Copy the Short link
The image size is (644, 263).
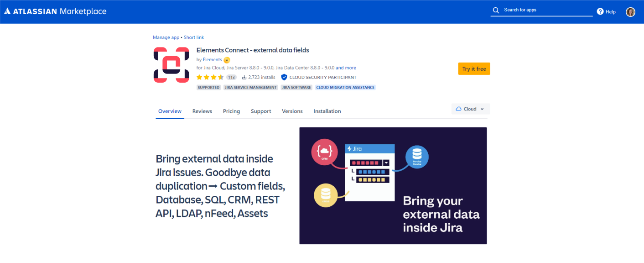pyautogui.click(x=194, y=37)
